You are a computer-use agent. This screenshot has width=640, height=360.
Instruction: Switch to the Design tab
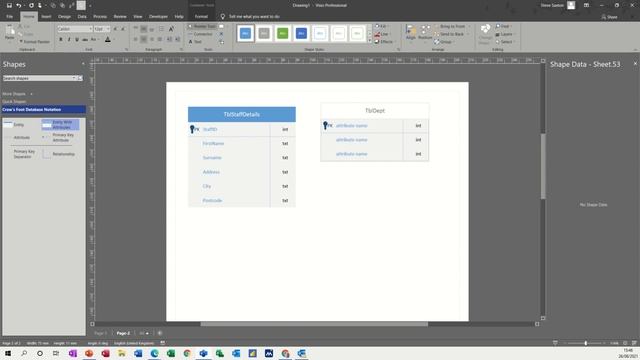pos(64,17)
